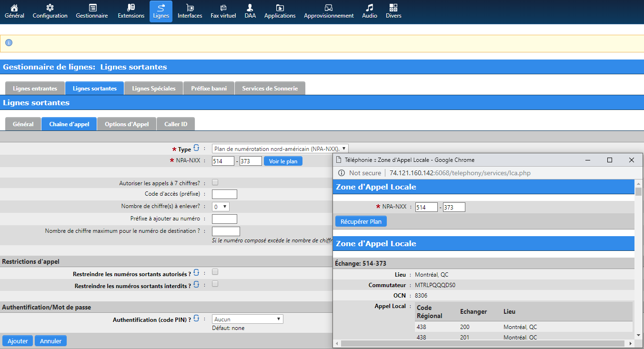Open the Audio music note icon

point(370,11)
